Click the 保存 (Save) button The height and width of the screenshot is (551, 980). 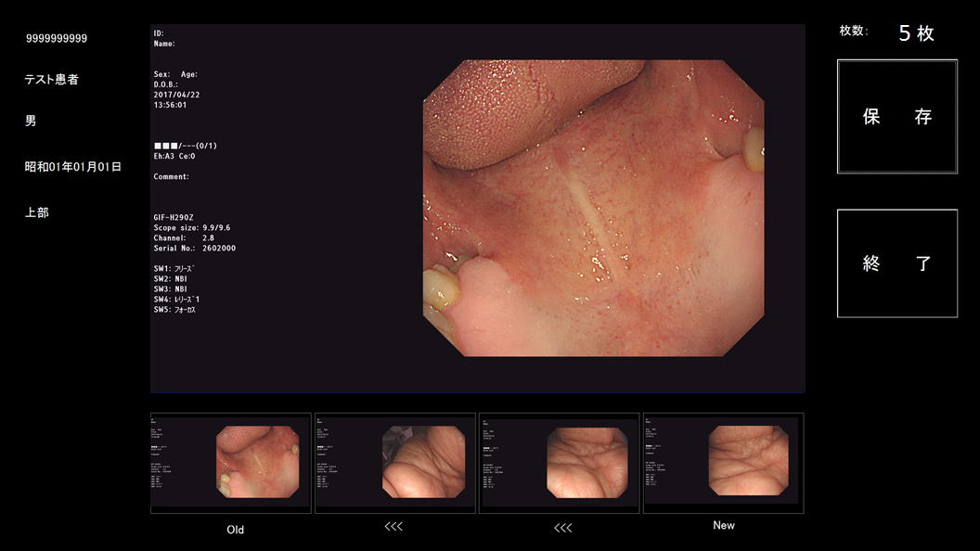(896, 116)
